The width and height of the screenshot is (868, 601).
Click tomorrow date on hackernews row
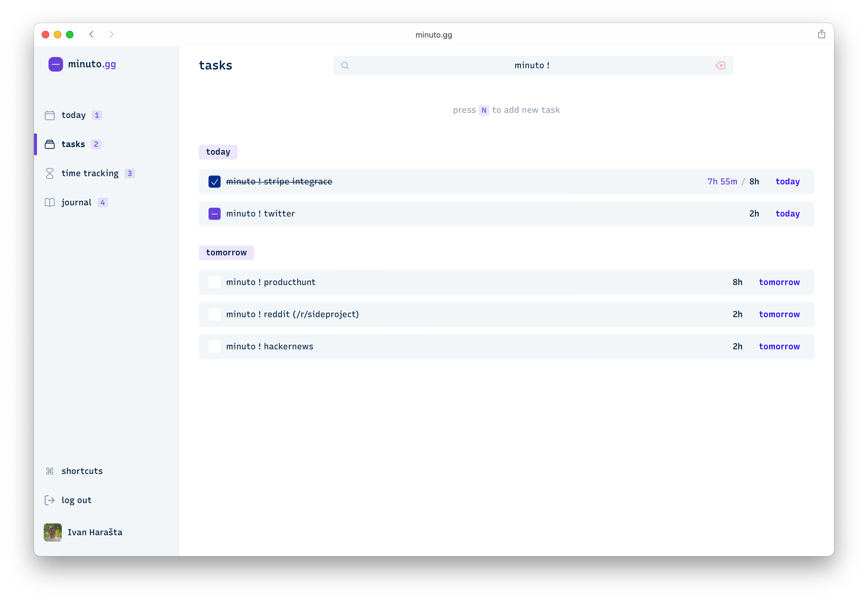[x=779, y=347]
